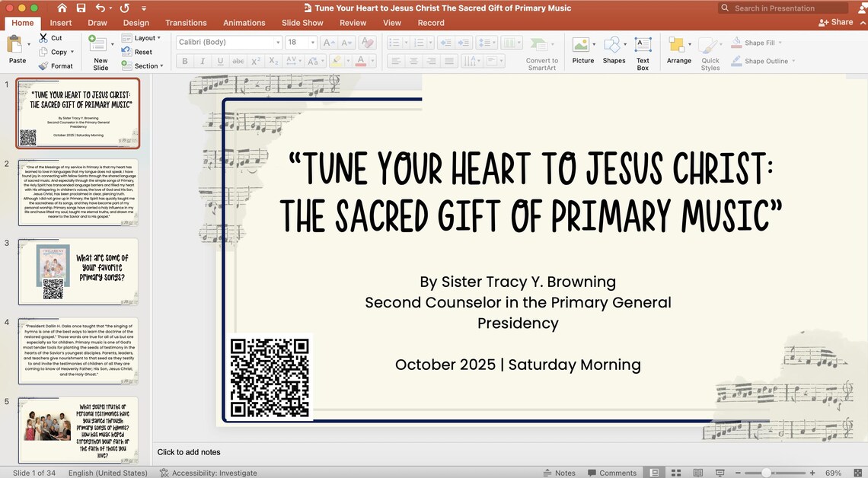Click the text highlight color button
The image size is (868, 478).
point(336,61)
